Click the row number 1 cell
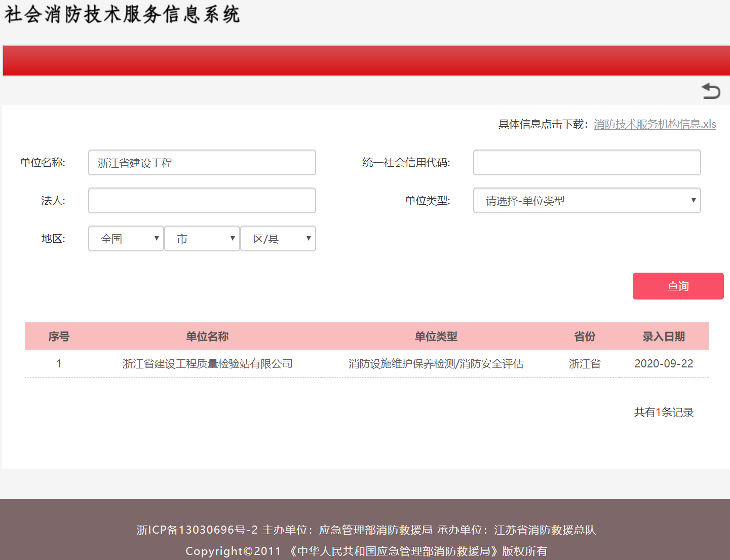 [x=59, y=364]
